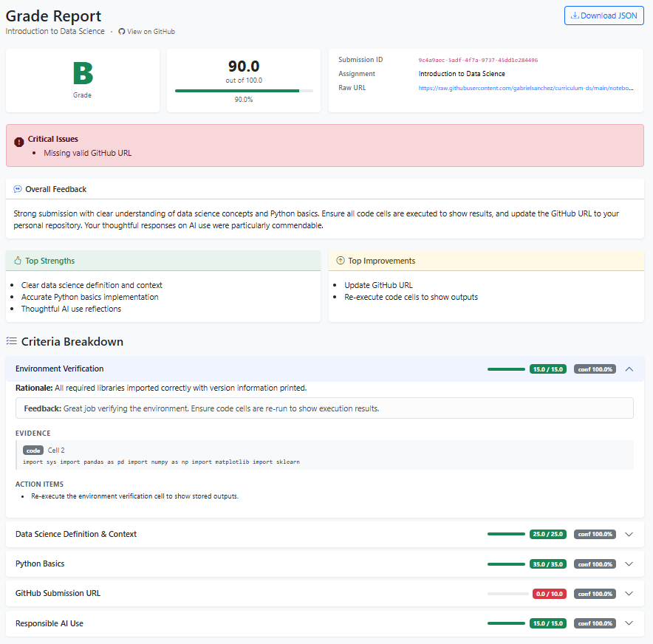This screenshot has height=644, width=653.
Task: Click the 25.0 / 25.0 score badge
Action: [548, 534]
